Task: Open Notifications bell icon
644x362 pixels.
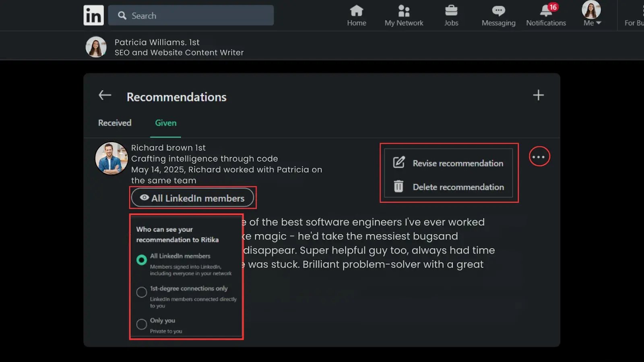Action: [x=546, y=11]
